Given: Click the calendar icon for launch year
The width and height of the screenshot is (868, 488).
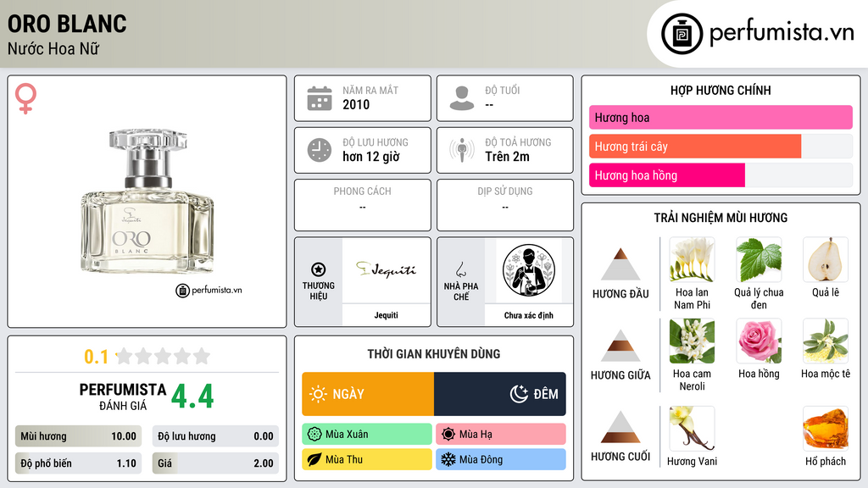Looking at the screenshot, I should coord(320,98).
